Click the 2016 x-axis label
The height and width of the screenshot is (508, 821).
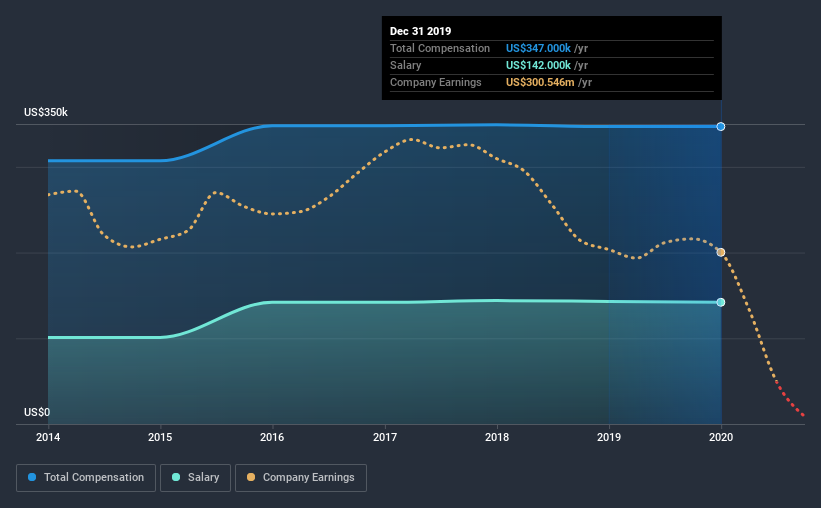[272, 437]
